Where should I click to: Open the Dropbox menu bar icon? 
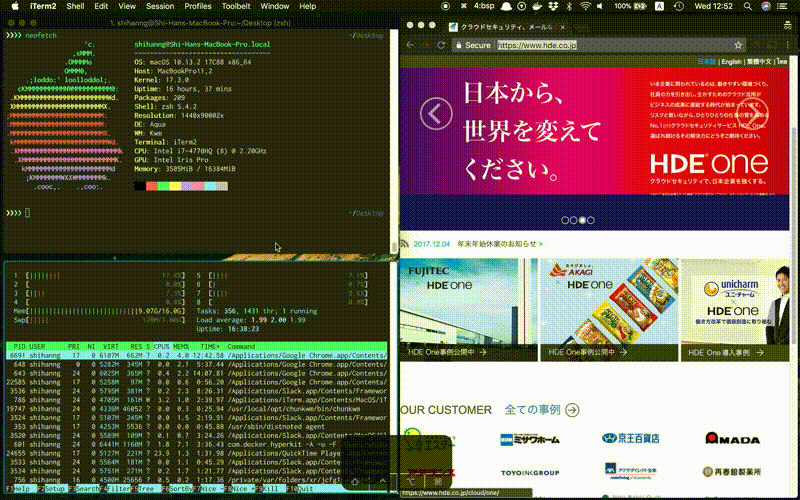[x=553, y=6]
